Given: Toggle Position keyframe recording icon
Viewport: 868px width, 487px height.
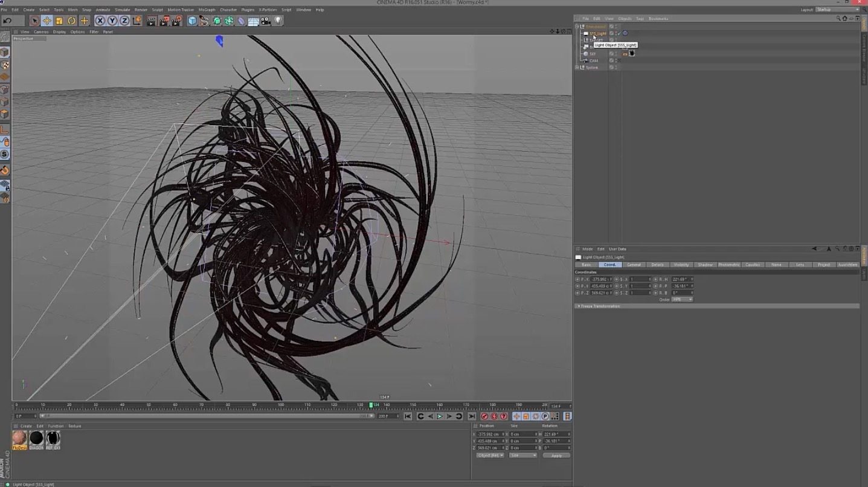Looking at the screenshot, I should point(516,416).
